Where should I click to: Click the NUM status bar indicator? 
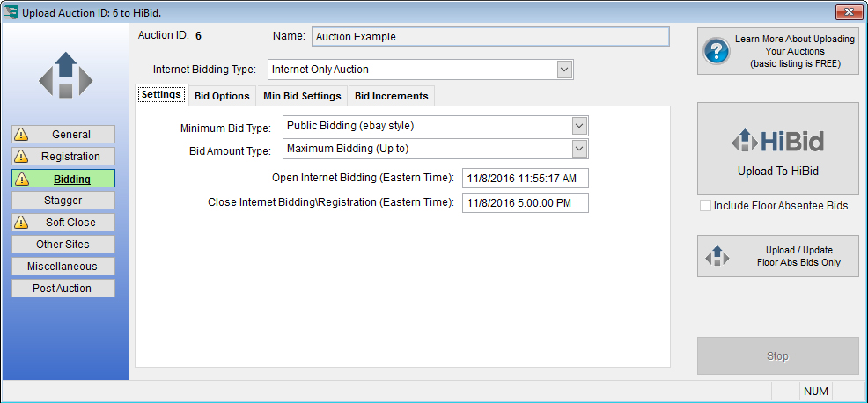[x=816, y=392]
